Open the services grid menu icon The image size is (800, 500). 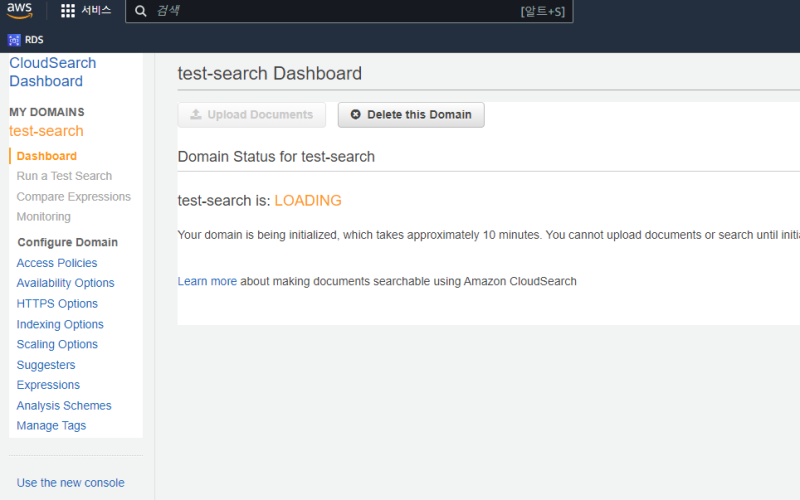[68, 11]
